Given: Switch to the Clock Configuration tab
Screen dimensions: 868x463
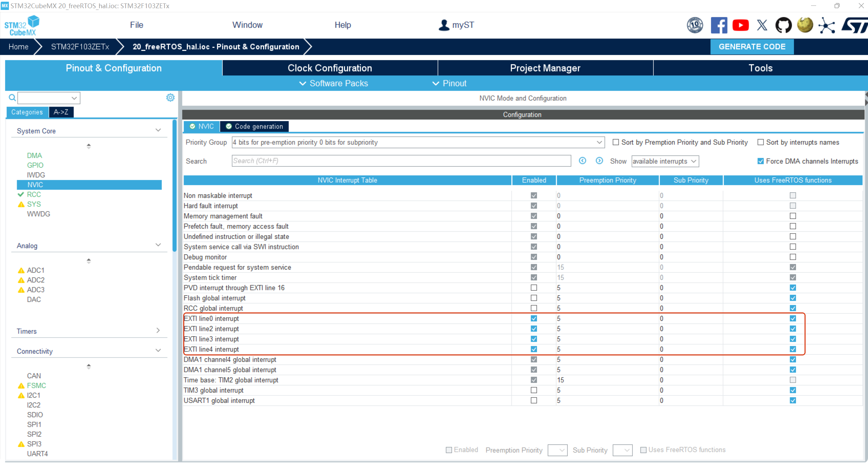Looking at the screenshot, I should click(x=330, y=68).
